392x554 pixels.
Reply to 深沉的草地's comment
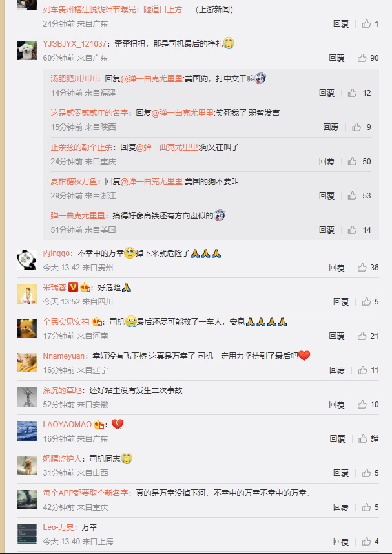(337, 405)
